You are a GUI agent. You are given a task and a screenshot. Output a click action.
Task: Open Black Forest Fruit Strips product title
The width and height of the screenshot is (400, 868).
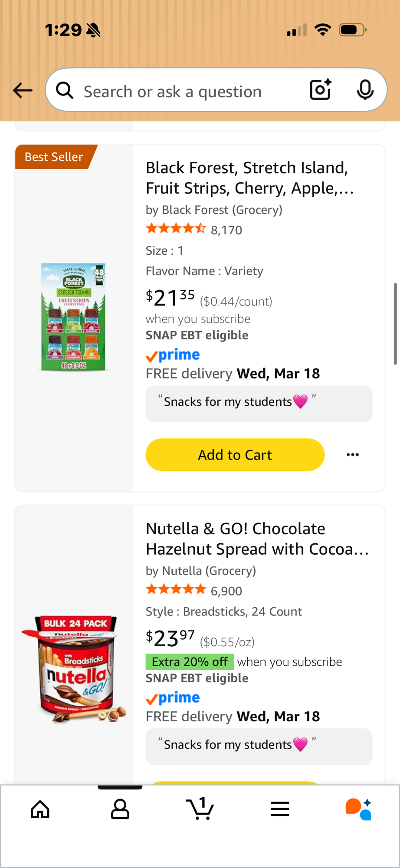click(x=250, y=178)
